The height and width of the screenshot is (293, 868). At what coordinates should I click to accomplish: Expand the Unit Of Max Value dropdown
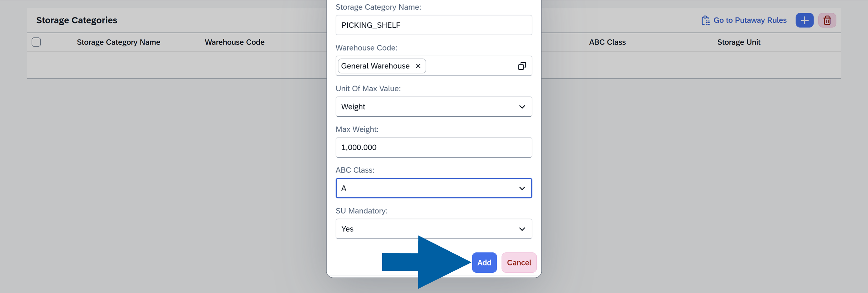(x=522, y=107)
